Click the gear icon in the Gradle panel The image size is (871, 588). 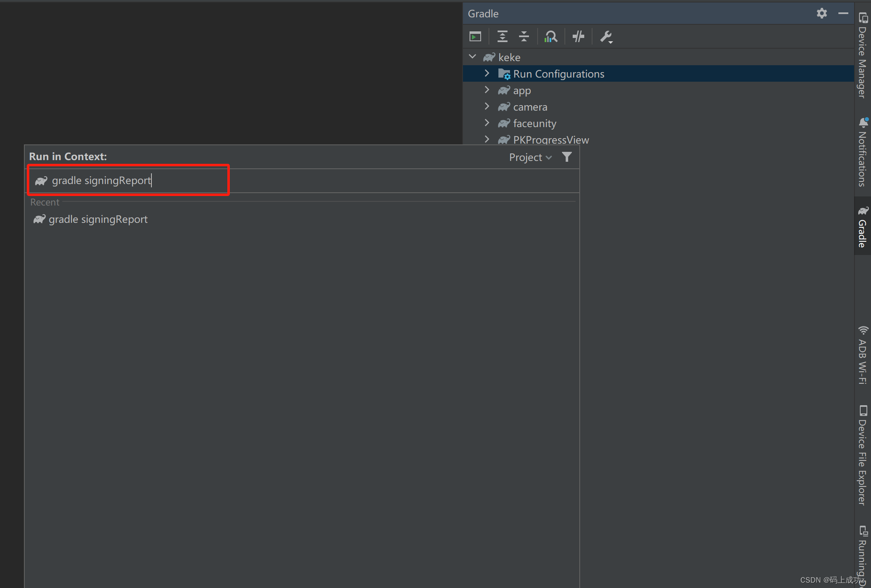(x=821, y=13)
